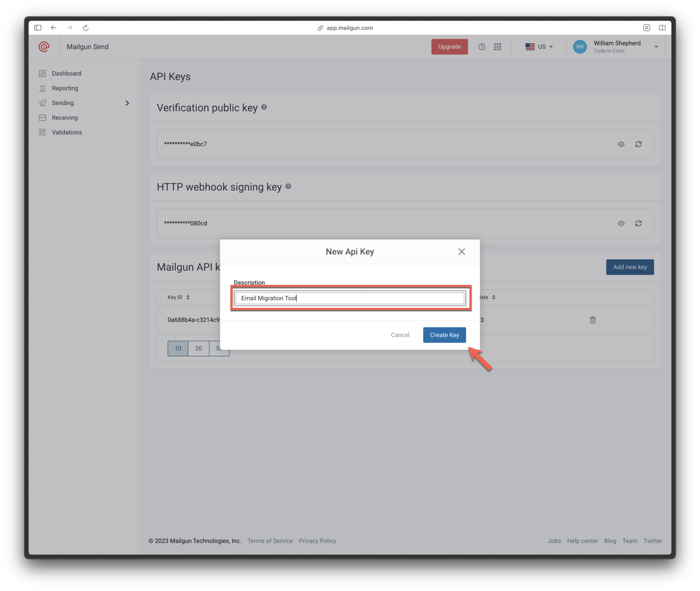Open the US region dropdown
This screenshot has width=700, height=591.
pyautogui.click(x=539, y=47)
